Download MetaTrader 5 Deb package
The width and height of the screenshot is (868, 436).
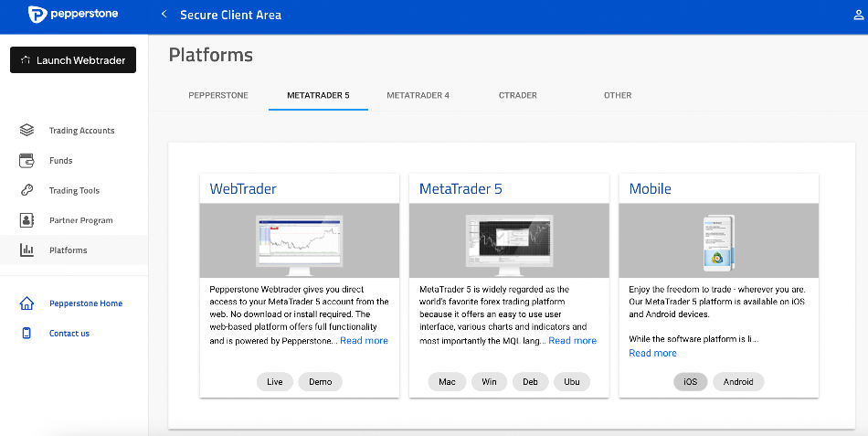pos(530,382)
